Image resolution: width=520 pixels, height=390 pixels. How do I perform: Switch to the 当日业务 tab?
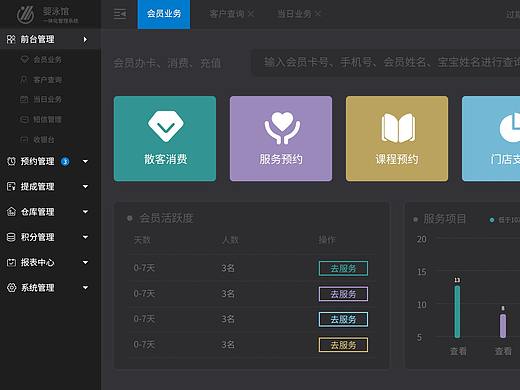click(x=294, y=14)
